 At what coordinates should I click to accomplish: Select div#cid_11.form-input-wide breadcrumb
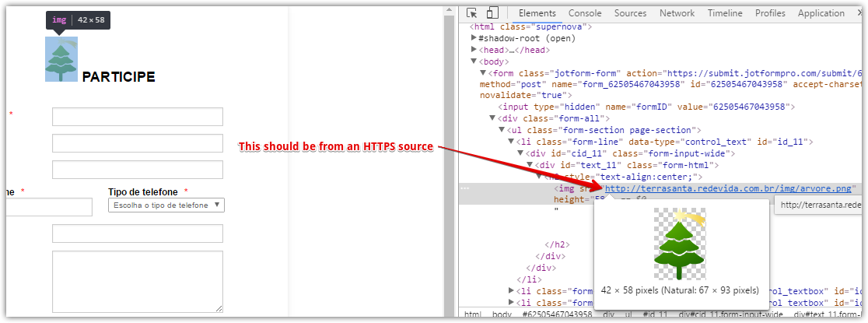tap(730, 314)
